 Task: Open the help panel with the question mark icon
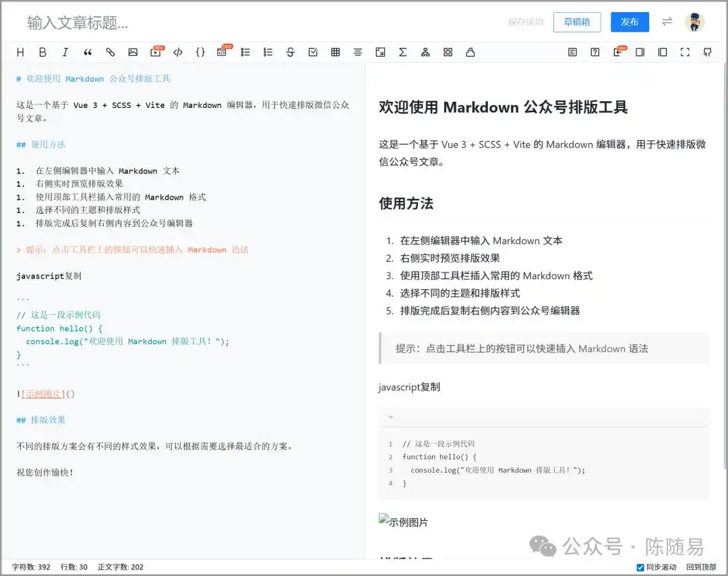coord(594,52)
